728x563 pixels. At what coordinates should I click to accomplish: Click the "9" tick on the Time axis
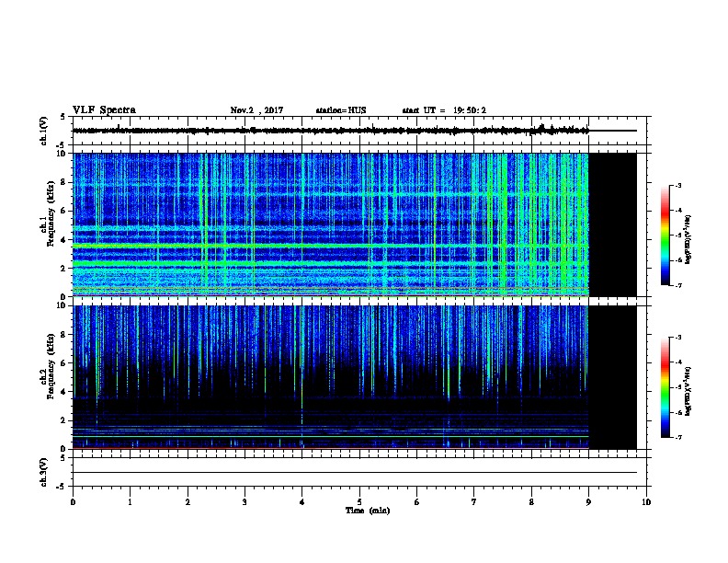tap(588, 502)
